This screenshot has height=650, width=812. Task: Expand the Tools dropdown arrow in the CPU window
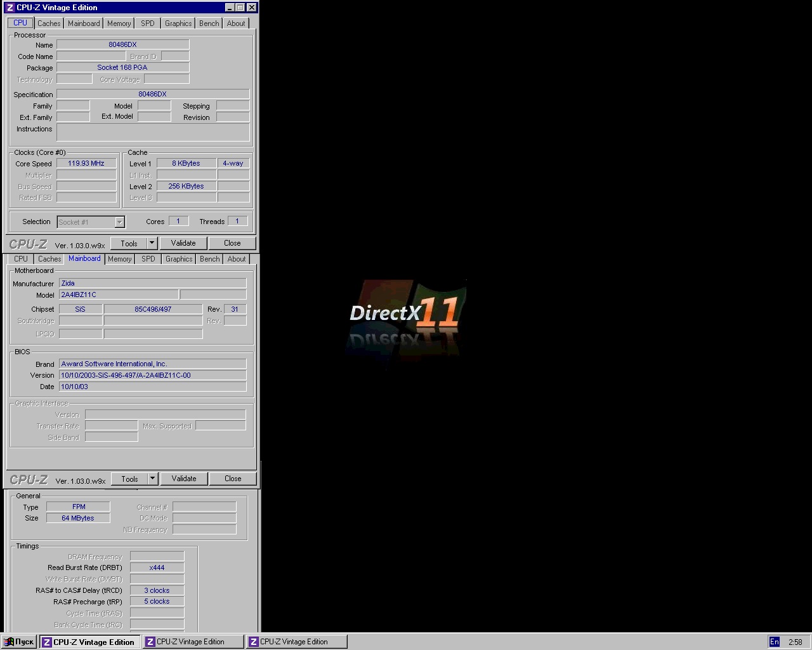pyautogui.click(x=152, y=243)
